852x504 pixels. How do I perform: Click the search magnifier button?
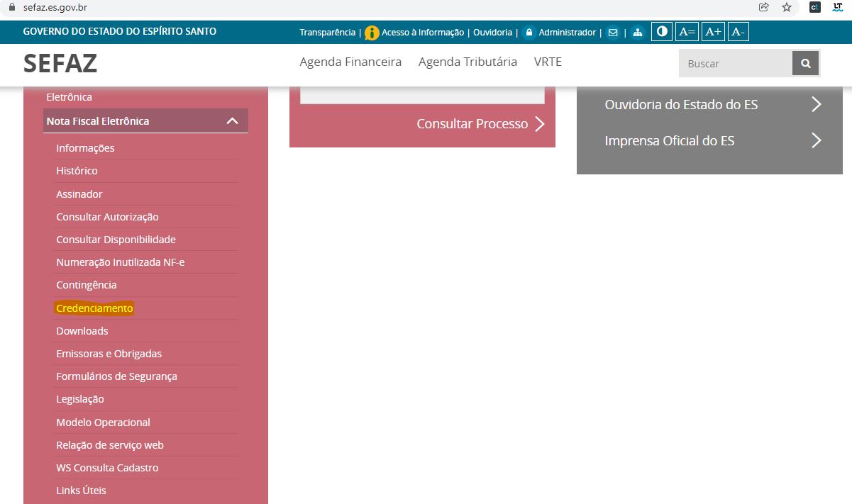[x=805, y=63]
